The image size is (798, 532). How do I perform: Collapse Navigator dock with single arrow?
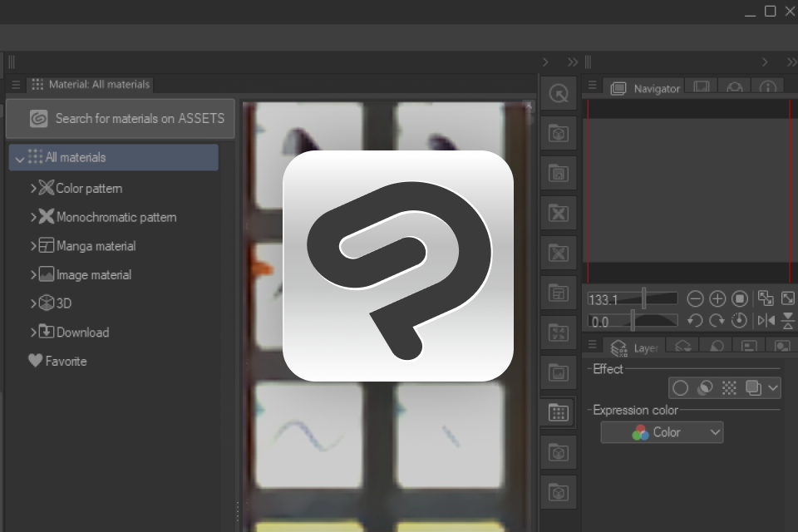[765, 62]
